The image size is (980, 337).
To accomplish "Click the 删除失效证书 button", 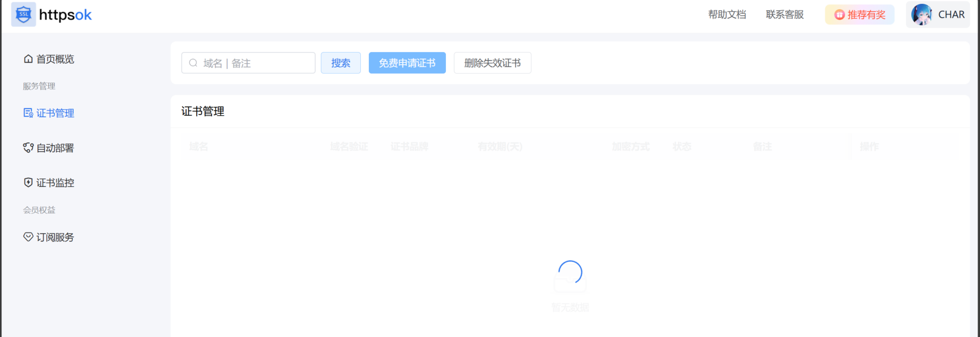I will coord(492,63).
